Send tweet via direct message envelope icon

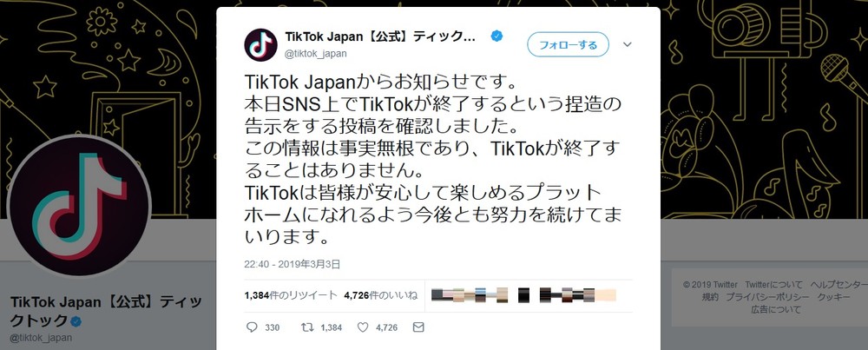(x=418, y=327)
